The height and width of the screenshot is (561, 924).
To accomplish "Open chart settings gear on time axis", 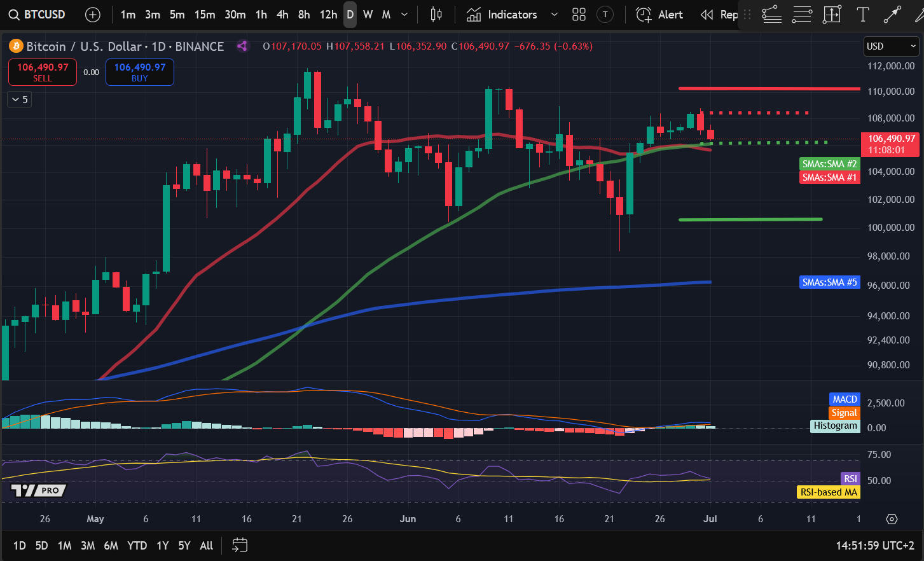I will click(x=892, y=519).
